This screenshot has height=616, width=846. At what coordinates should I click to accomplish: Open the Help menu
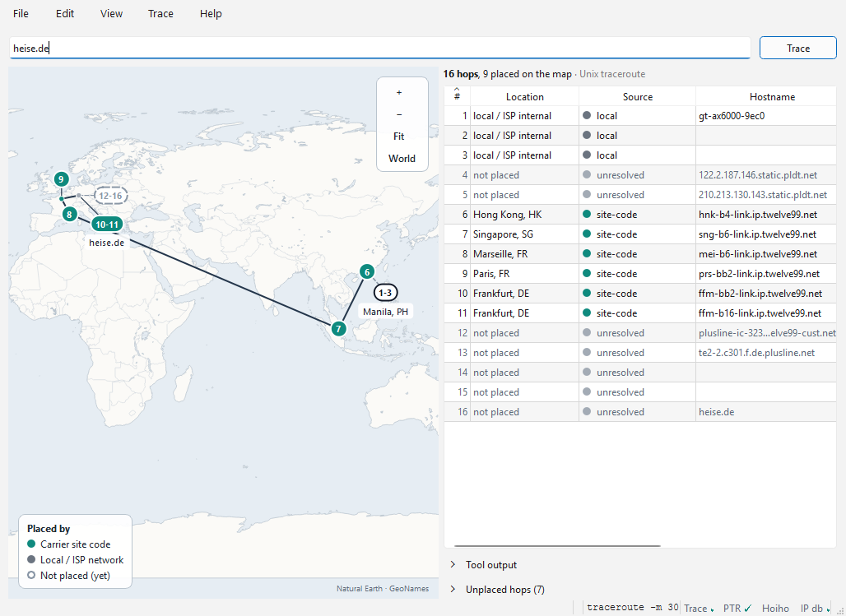[211, 13]
